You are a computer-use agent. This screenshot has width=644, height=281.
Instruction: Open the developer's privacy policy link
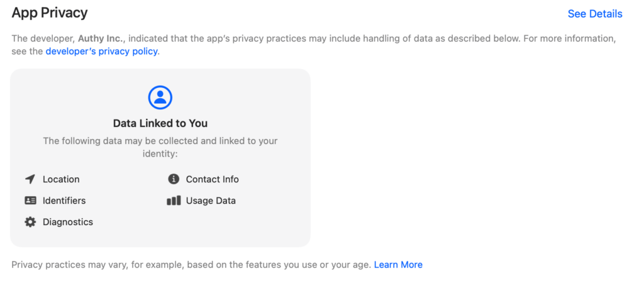click(101, 52)
